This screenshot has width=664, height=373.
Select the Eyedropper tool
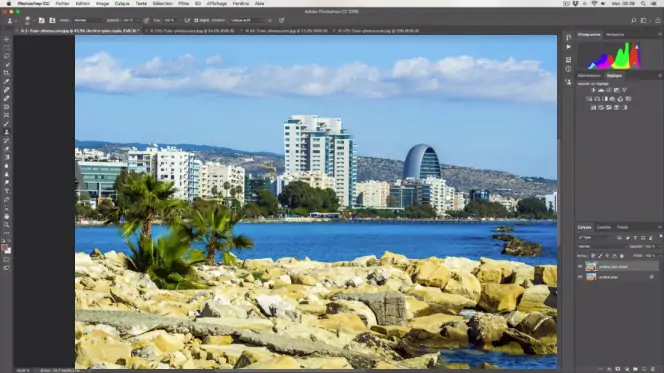point(6,81)
